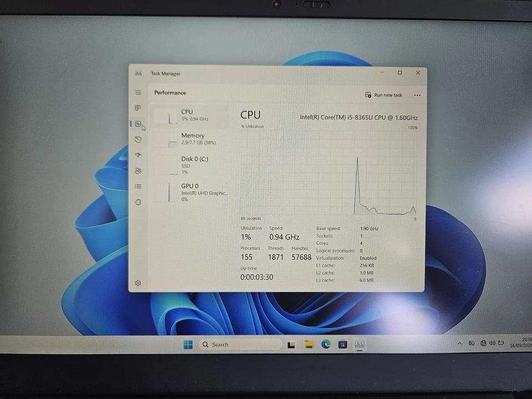Open the Details page icon
The image size is (532, 399).
[138, 186]
